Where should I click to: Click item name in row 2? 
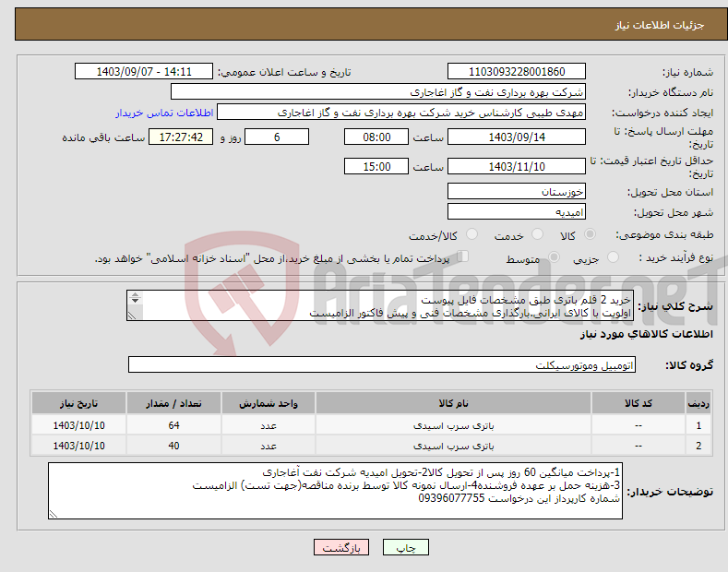(453, 446)
